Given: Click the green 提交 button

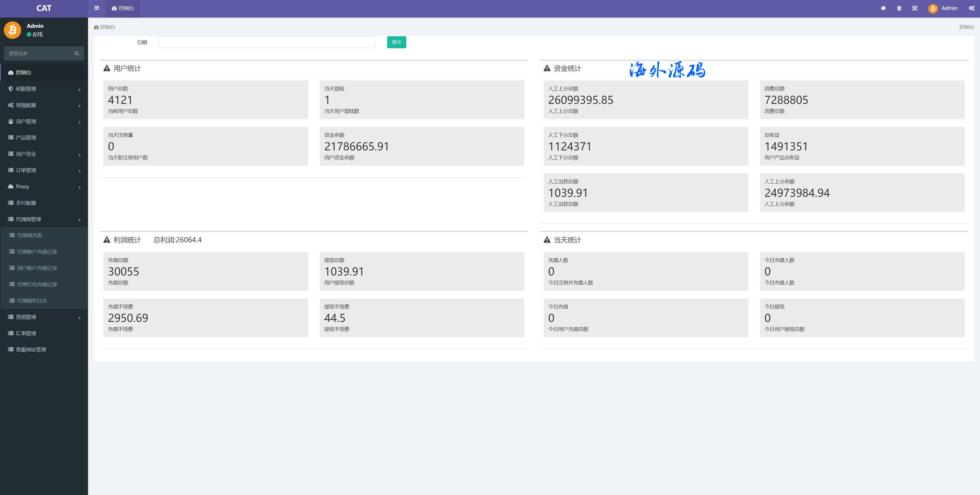Looking at the screenshot, I should pos(396,42).
